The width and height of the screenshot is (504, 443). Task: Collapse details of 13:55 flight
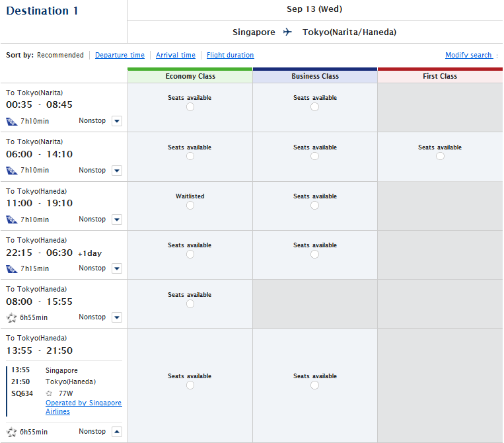click(x=117, y=432)
